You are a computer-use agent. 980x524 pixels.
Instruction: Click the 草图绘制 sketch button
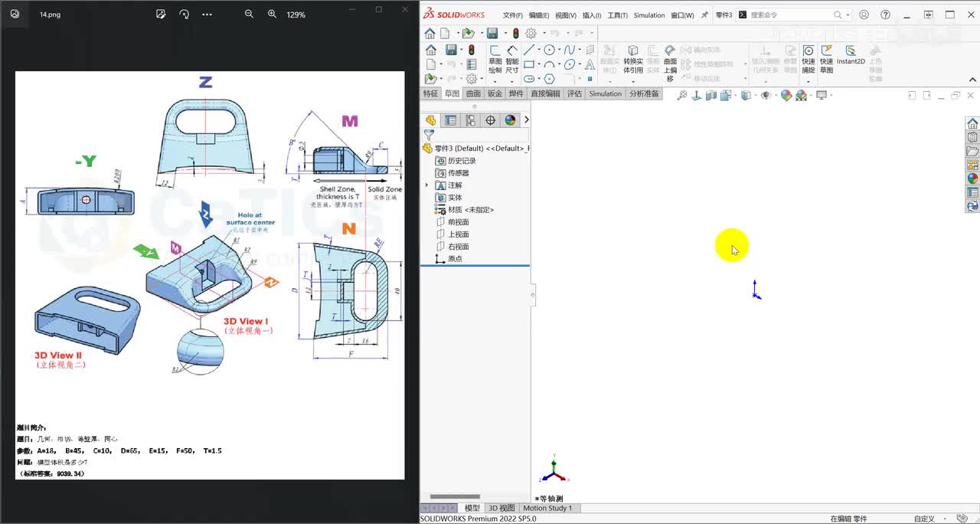[495, 59]
